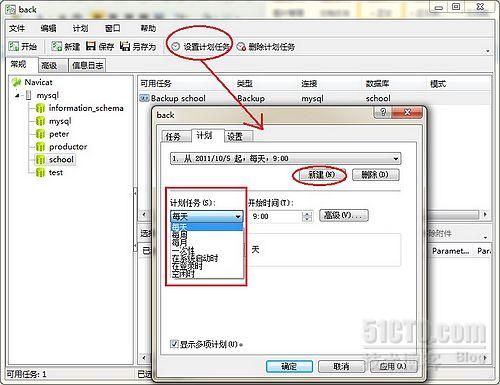Click the start time spinner arrows
The height and width of the screenshot is (385, 500).
[x=307, y=217]
